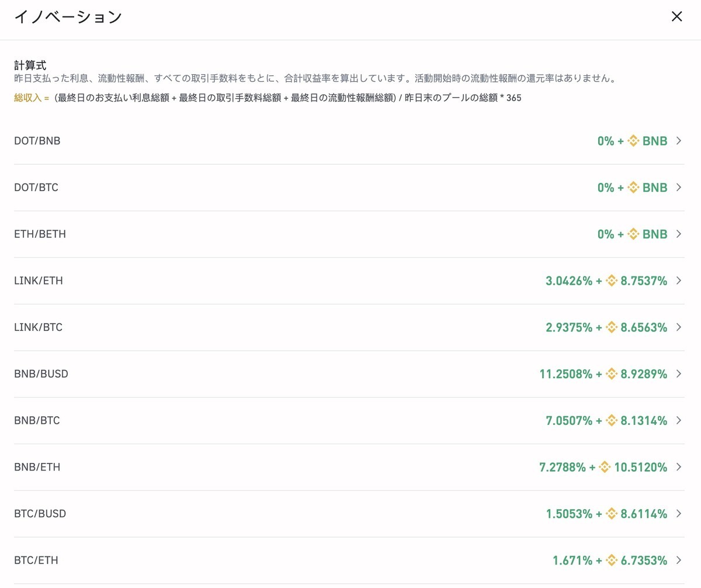Select the LINK/ETH pair name
701x588 pixels.
coord(39,281)
